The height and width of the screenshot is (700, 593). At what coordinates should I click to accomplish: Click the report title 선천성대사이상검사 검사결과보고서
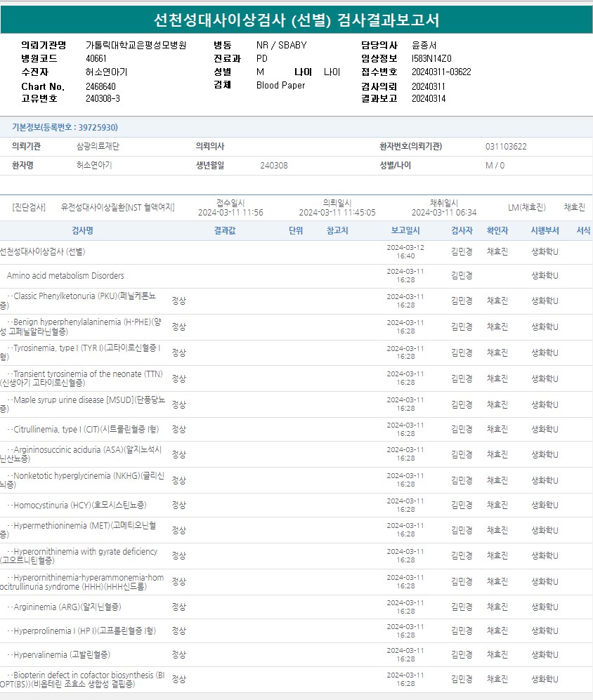(x=296, y=20)
